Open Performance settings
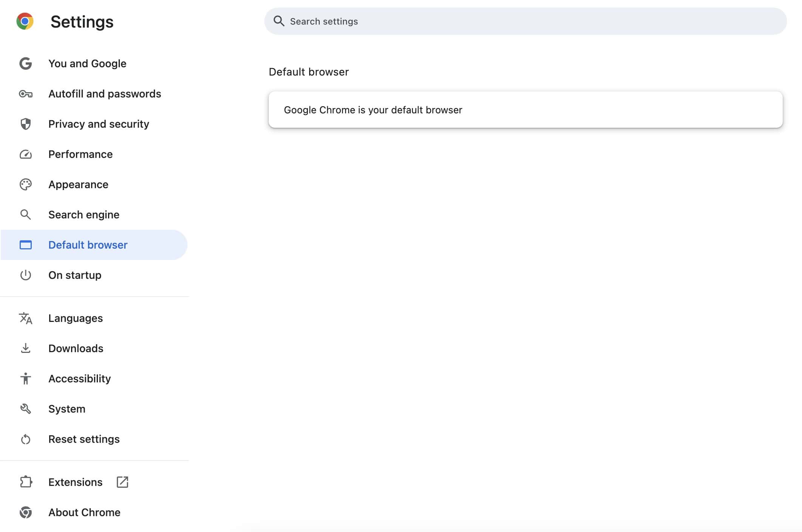Screen dimensions: 802x532 (80, 154)
